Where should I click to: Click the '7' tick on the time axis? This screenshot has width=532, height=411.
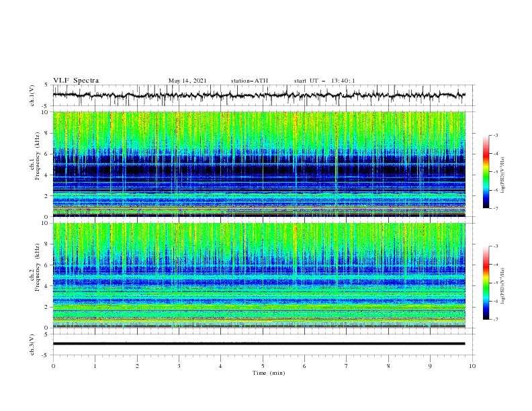click(x=347, y=366)
